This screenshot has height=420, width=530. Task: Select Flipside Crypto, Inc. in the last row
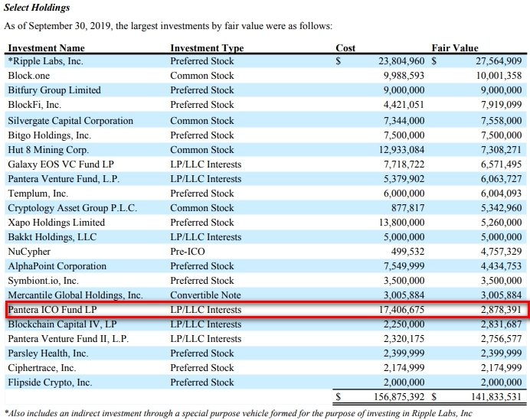coord(50,383)
